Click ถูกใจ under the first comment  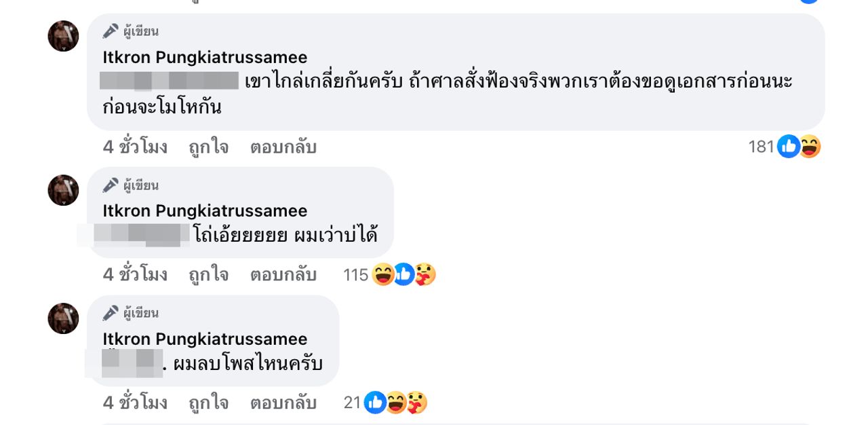coord(208,147)
